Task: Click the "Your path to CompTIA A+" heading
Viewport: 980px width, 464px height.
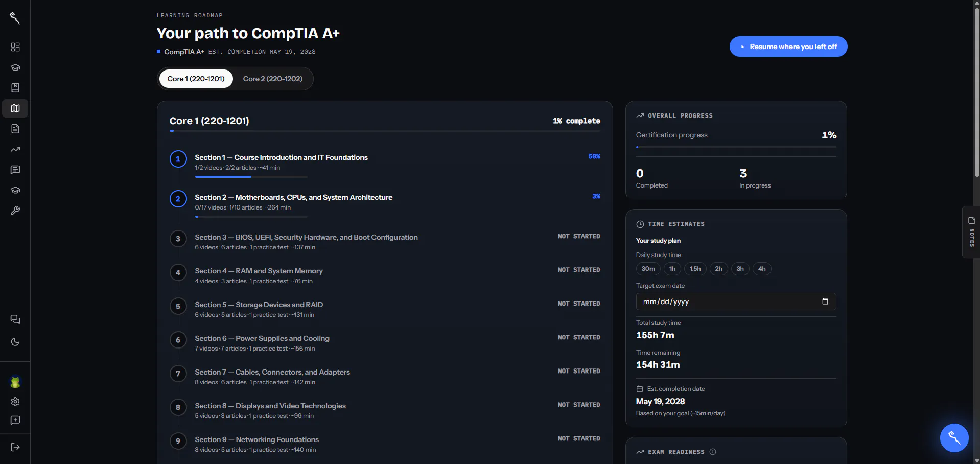Action: [x=248, y=33]
